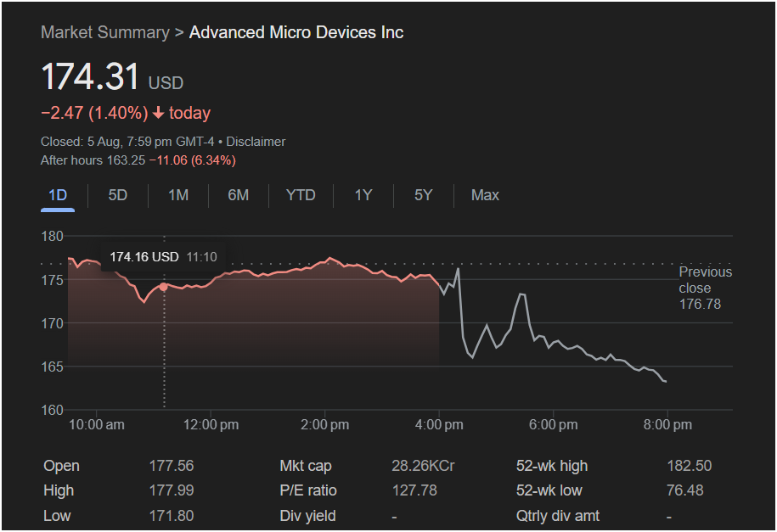This screenshot has width=777, height=532.
Task: Click the Low value 171.80
Action: (172, 516)
